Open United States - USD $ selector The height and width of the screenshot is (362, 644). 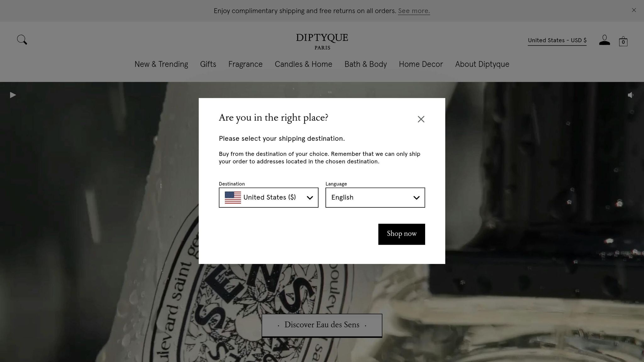click(557, 41)
